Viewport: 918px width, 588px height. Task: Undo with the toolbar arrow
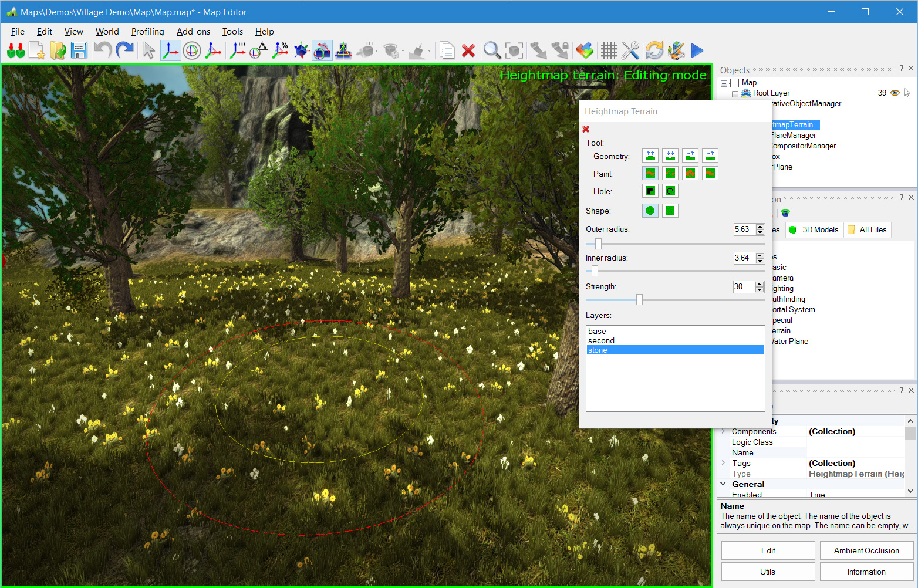[x=103, y=51]
